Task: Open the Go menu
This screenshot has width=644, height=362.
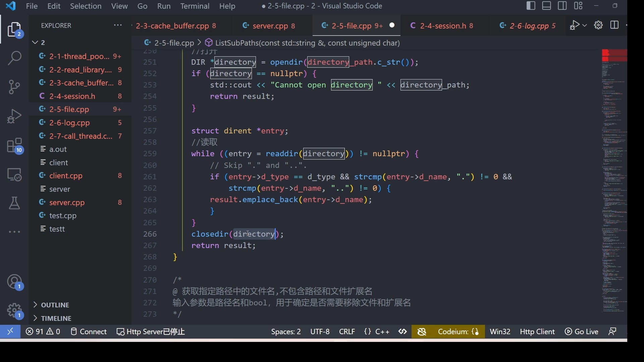Action: pos(143,6)
